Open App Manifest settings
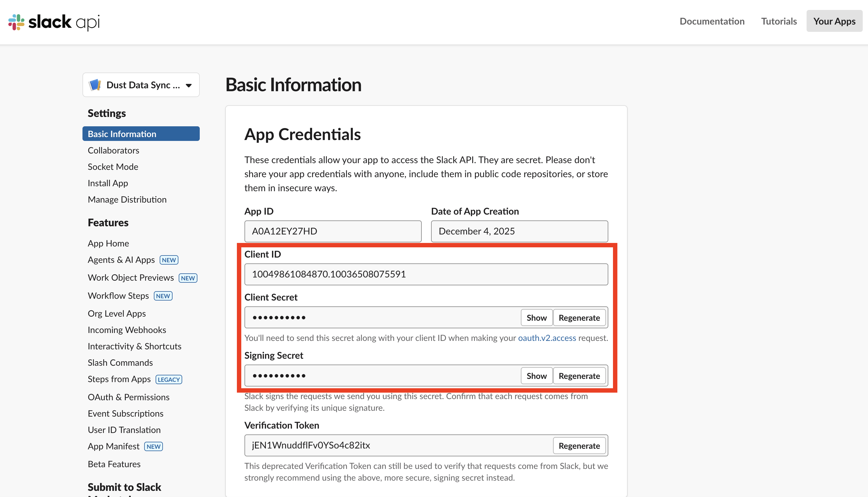 click(113, 446)
